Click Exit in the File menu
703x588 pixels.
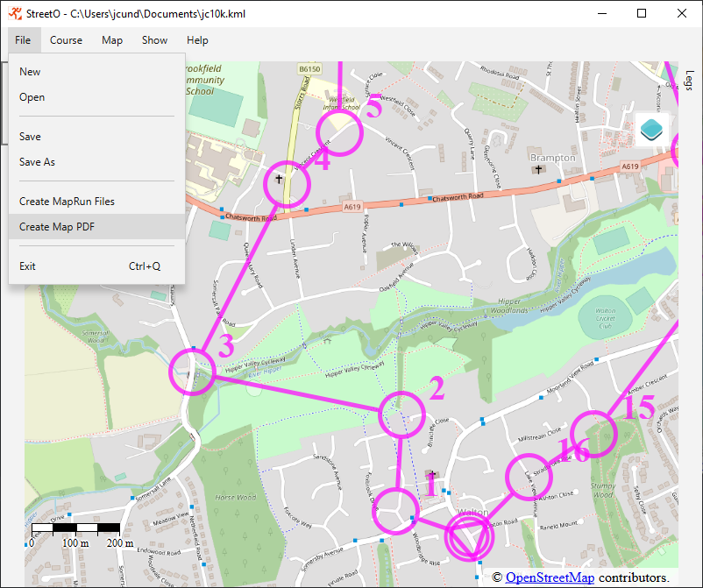click(x=28, y=266)
